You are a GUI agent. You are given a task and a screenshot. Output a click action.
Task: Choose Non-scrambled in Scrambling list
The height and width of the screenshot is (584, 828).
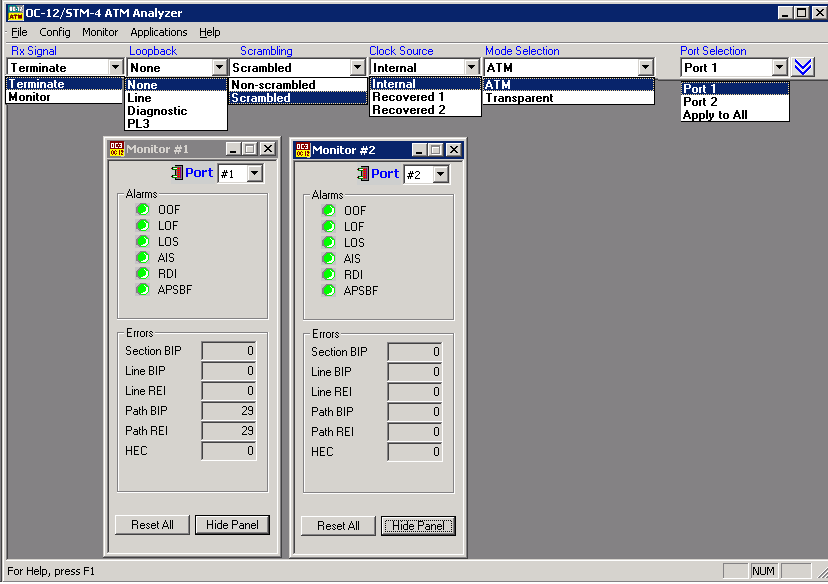point(298,84)
